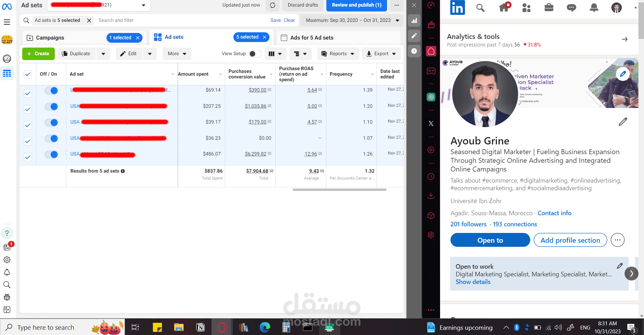Uncheck the $486.07 ad set row

point(28,157)
